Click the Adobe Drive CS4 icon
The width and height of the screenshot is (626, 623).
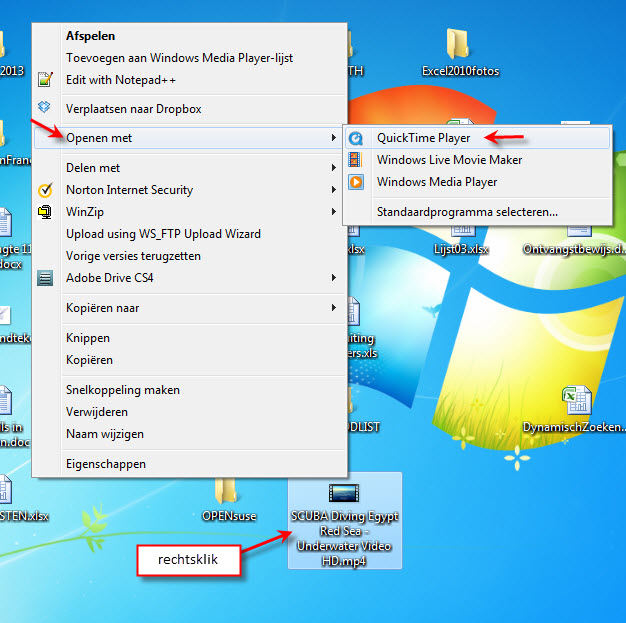(x=45, y=278)
